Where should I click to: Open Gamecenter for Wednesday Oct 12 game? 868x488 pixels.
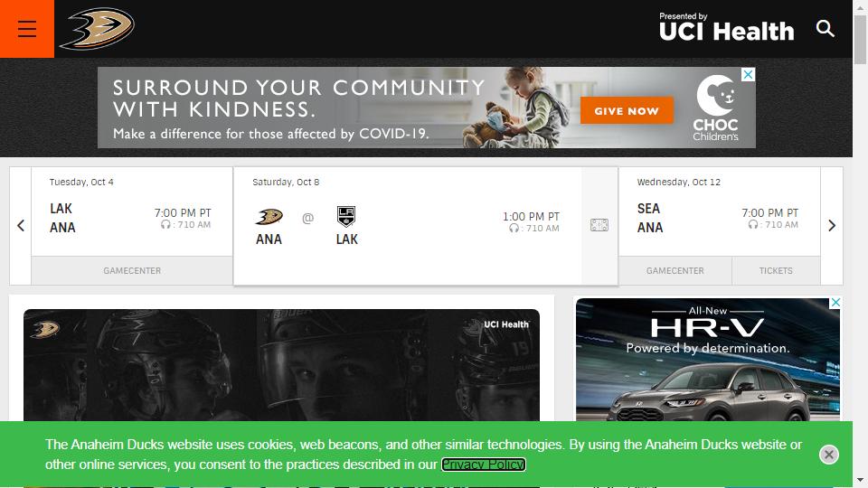[675, 270]
